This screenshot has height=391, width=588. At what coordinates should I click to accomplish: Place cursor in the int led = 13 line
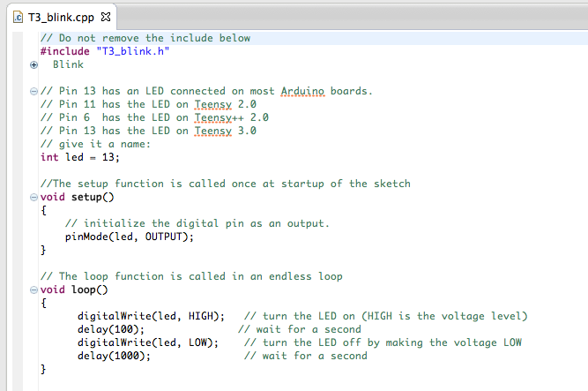[x=79, y=157]
